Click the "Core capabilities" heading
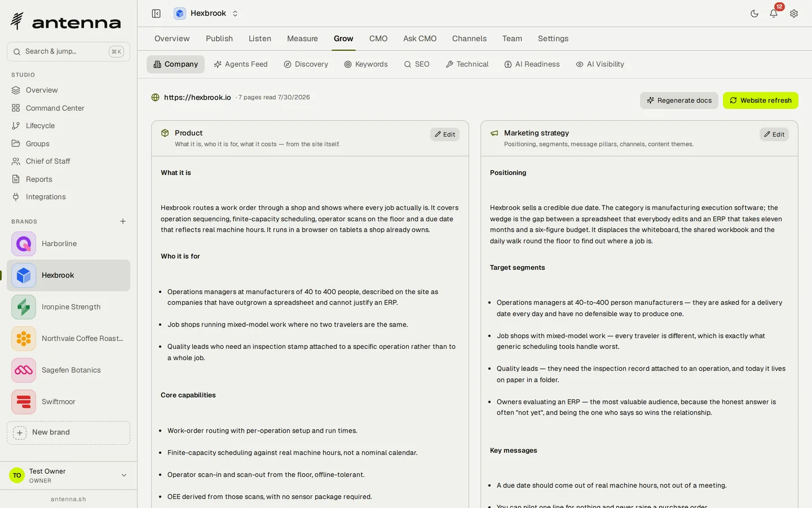The image size is (812, 508). coord(188,395)
